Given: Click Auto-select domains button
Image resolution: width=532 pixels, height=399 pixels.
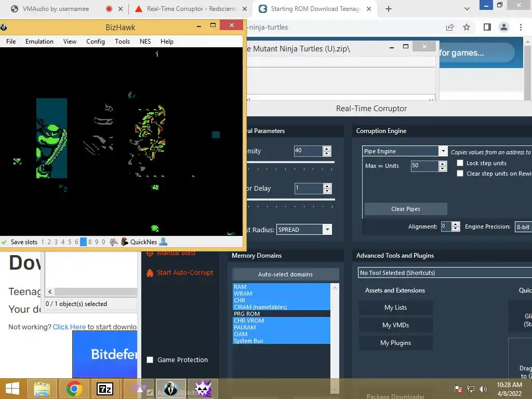Looking at the screenshot, I should point(285,274).
